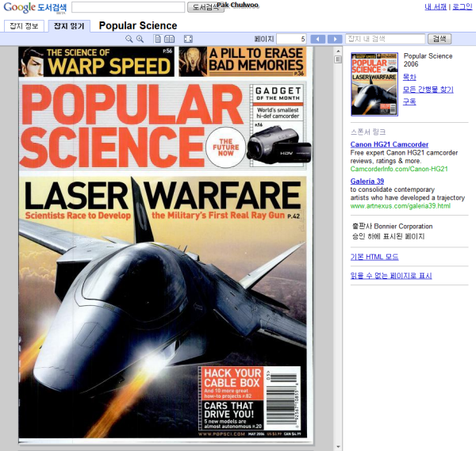Switch to two-page spread view

tap(170, 39)
